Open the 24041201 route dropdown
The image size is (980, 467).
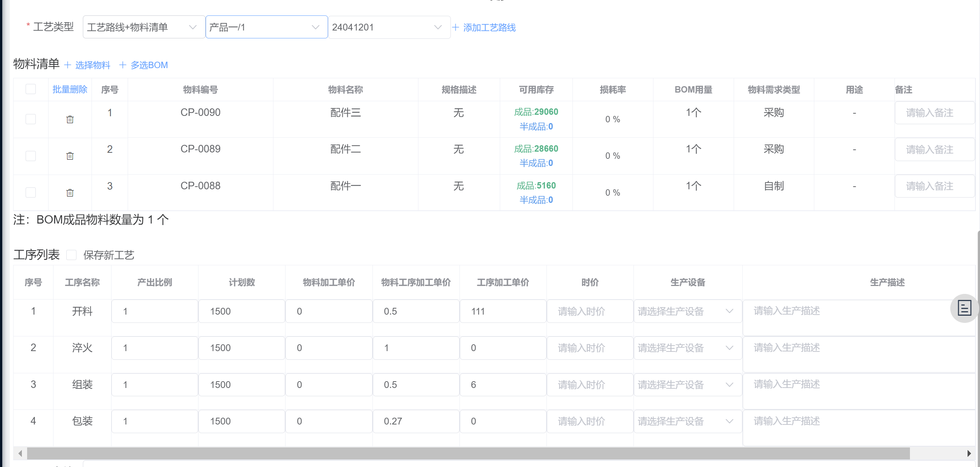pos(389,27)
